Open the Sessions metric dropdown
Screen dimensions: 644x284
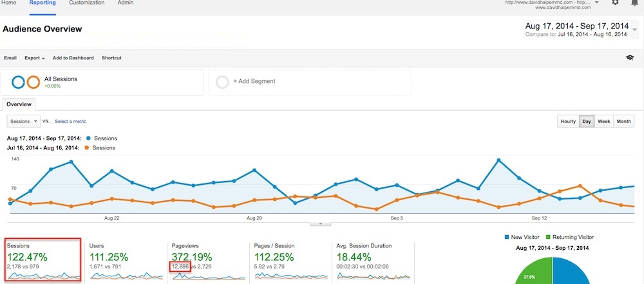[23, 121]
